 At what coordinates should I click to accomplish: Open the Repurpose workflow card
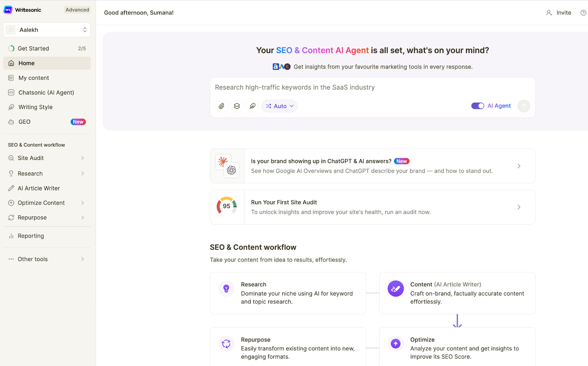(x=288, y=347)
